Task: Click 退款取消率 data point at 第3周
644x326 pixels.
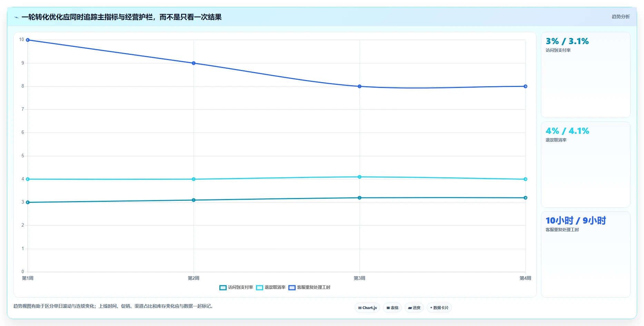Action: tap(359, 177)
